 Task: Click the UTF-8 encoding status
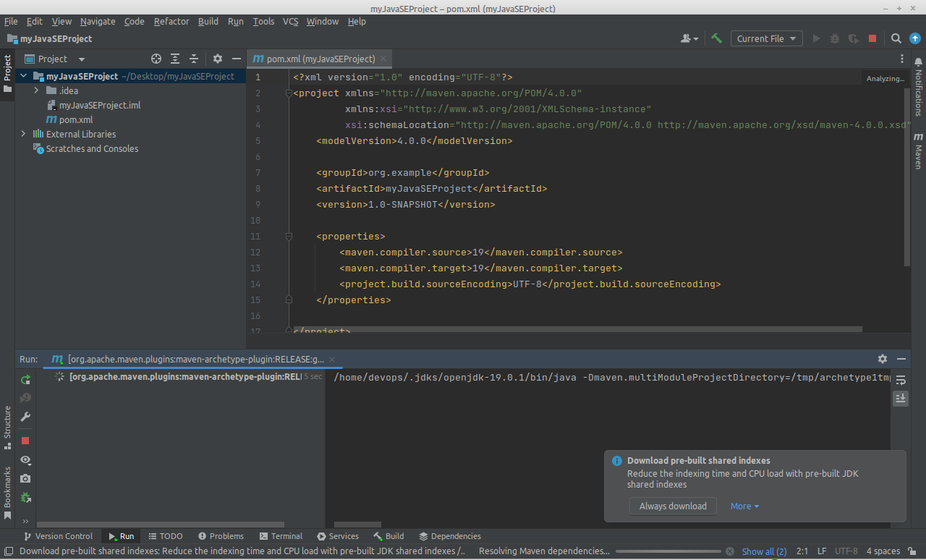(846, 551)
